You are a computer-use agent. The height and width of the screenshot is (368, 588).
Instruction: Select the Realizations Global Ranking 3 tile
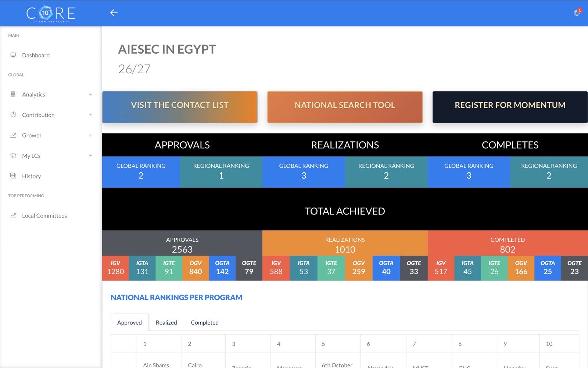(x=304, y=172)
